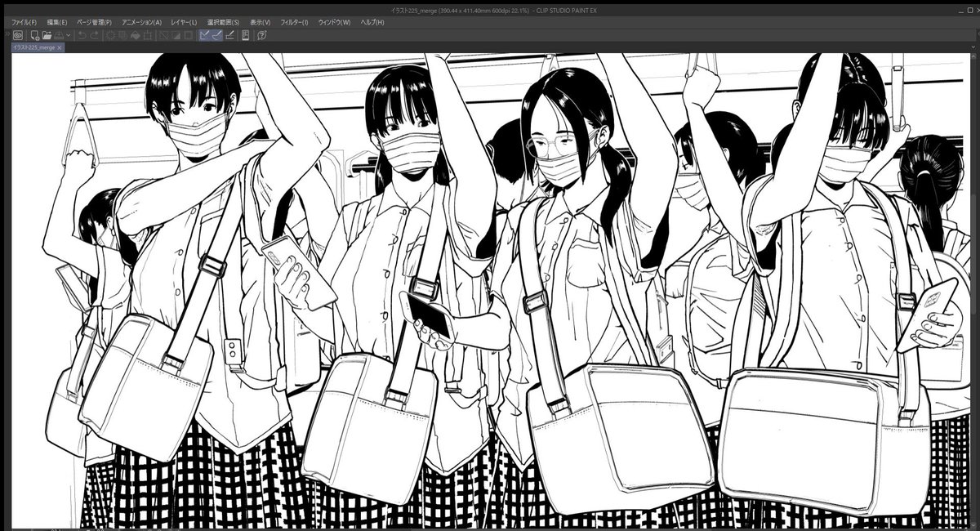Click the Undo arrow icon
Screen dimensions: 980x531
[x=82, y=35]
